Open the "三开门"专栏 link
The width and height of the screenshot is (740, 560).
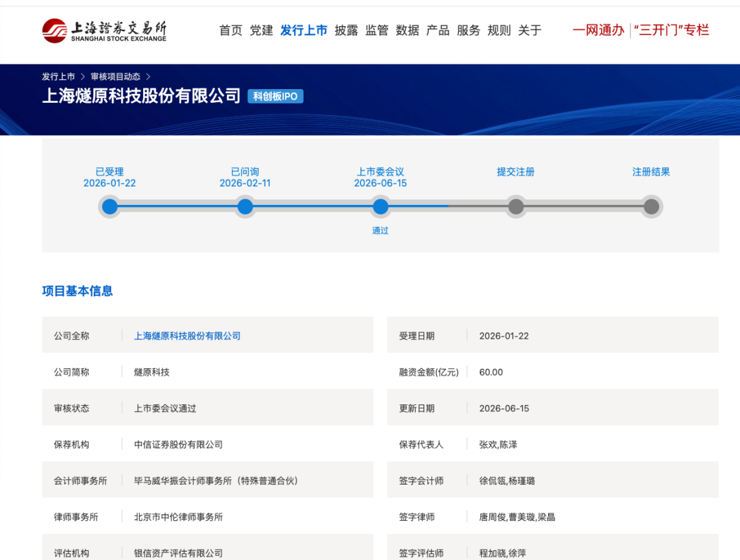[671, 30]
